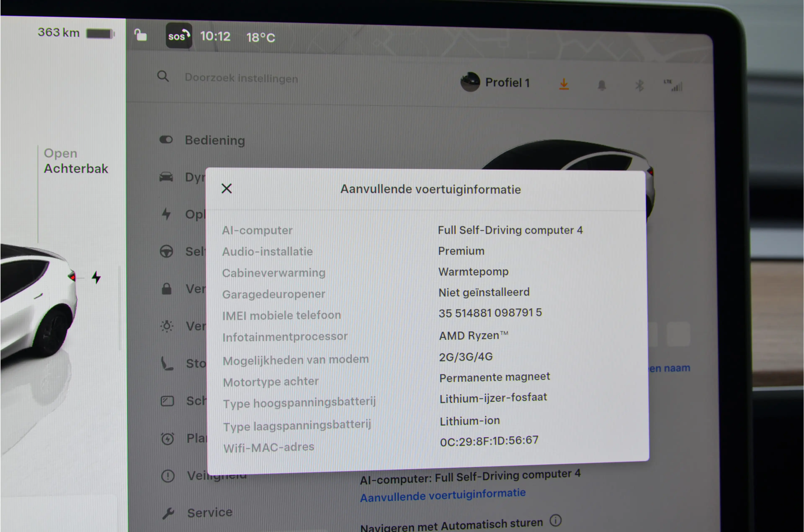804x532 pixels.
Task: Tap the charge port lightning icon near car
Action: (96, 277)
